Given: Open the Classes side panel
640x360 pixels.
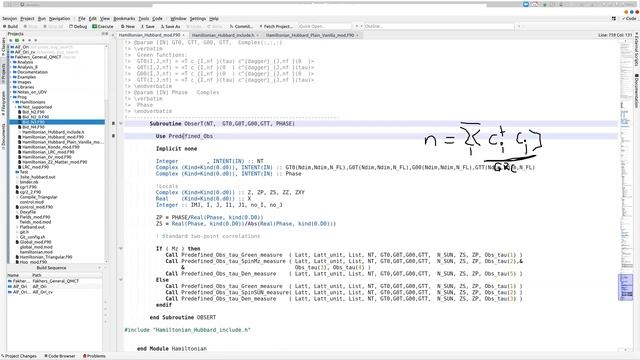Looking at the screenshot, I should tap(3, 47).
